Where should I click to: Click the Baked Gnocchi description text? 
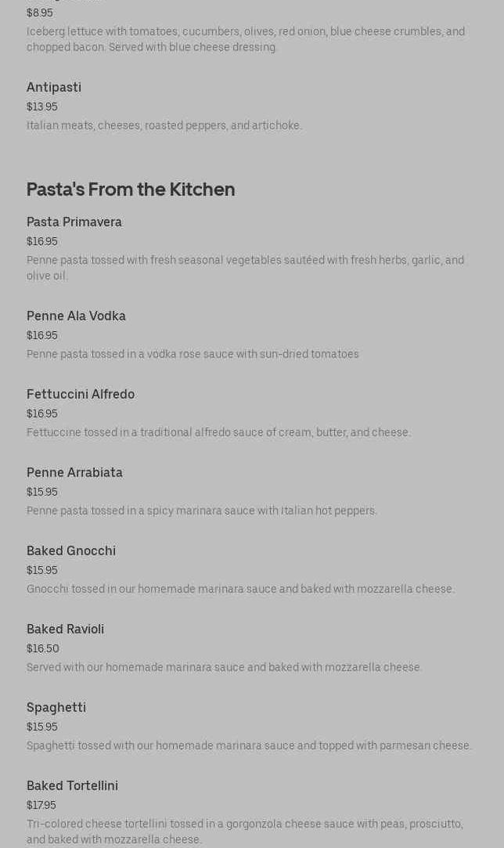240,590
